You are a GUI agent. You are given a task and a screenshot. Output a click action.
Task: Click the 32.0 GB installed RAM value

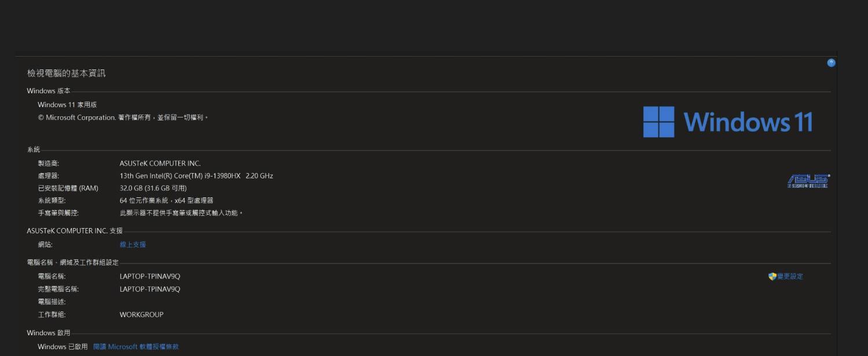(153, 188)
